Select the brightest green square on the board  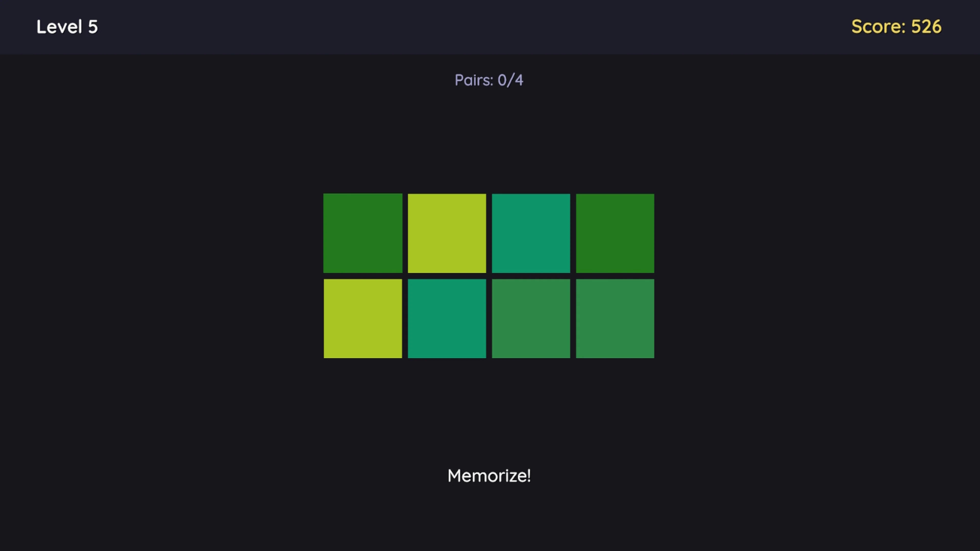[x=447, y=233]
